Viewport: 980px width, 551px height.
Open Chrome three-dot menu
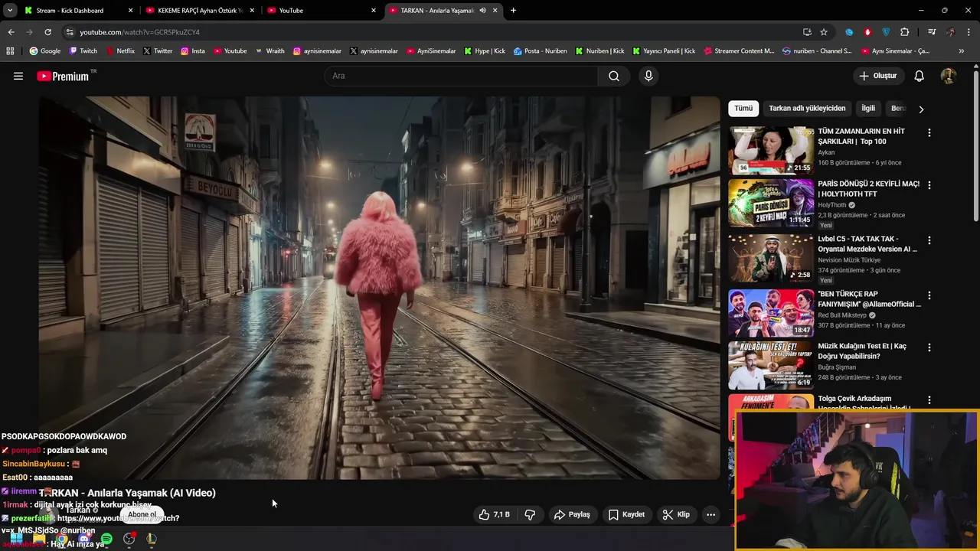[969, 32]
